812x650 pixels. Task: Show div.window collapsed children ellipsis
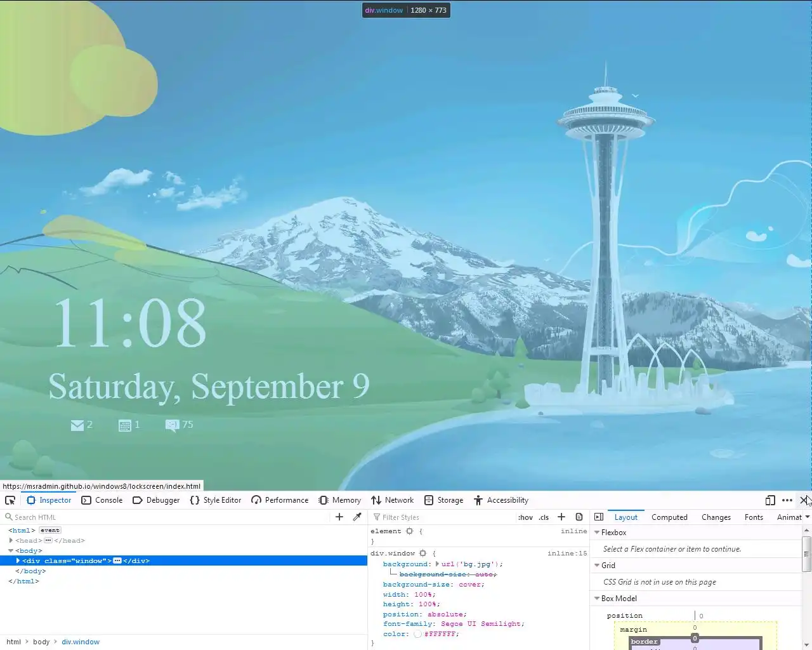point(117,560)
